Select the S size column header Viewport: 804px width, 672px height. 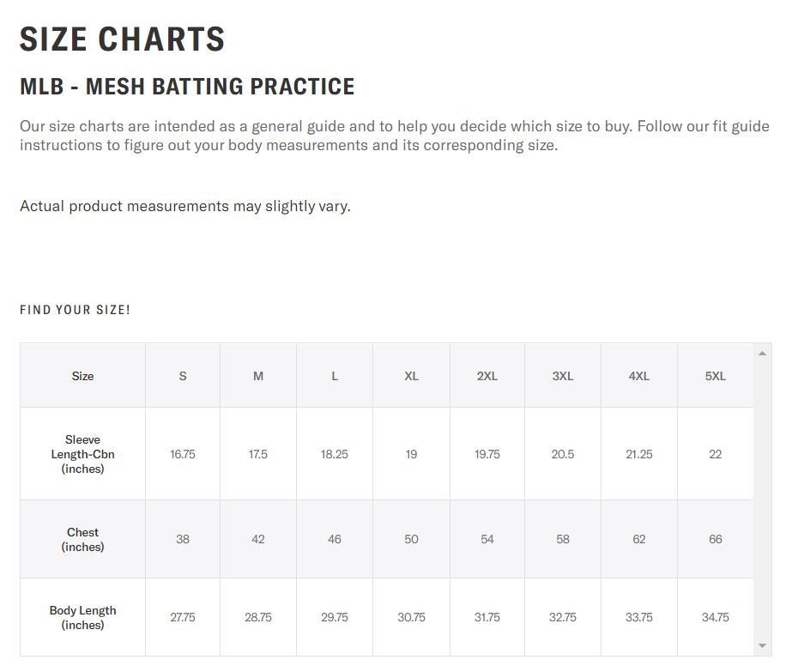(183, 376)
